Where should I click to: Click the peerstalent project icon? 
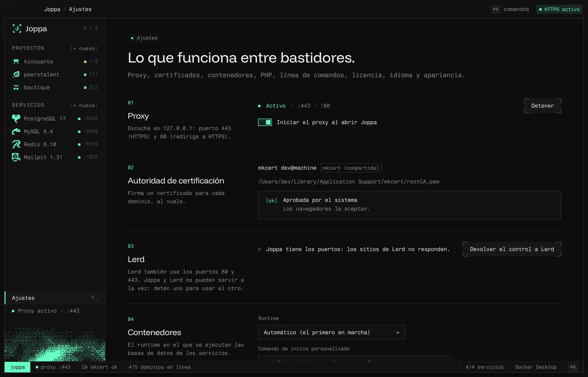pos(16,74)
